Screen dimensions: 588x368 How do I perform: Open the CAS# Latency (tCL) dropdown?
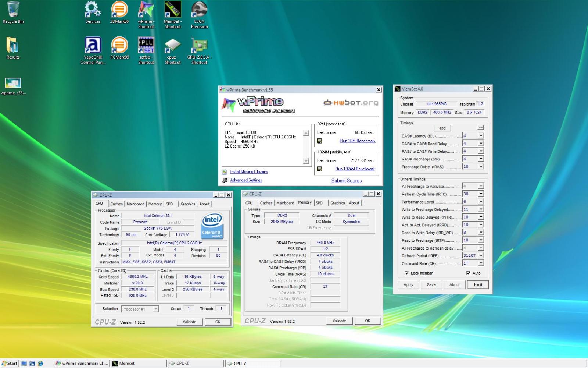tap(481, 136)
